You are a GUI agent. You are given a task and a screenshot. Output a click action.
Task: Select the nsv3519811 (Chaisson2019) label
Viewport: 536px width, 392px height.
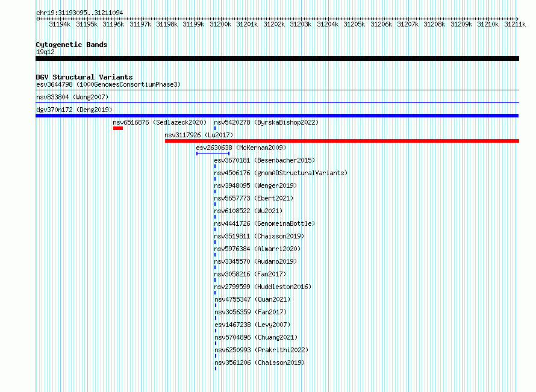(x=259, y=236)
